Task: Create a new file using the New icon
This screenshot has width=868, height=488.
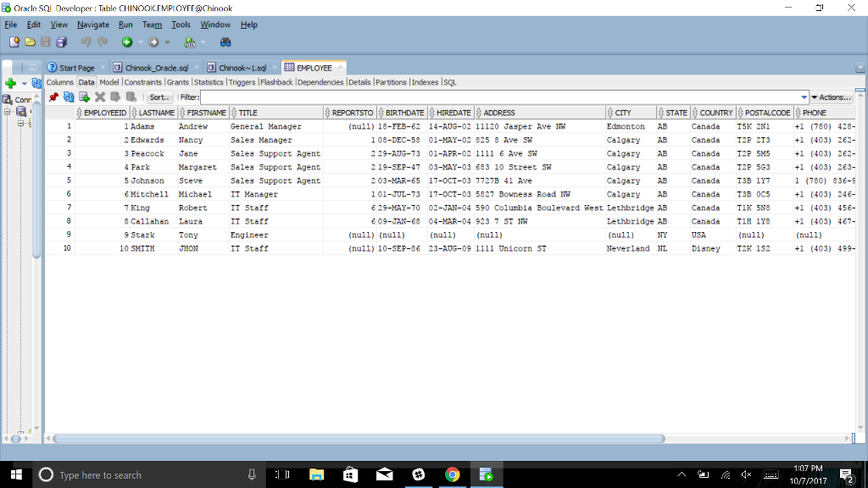Action: (x=14, y=42)
